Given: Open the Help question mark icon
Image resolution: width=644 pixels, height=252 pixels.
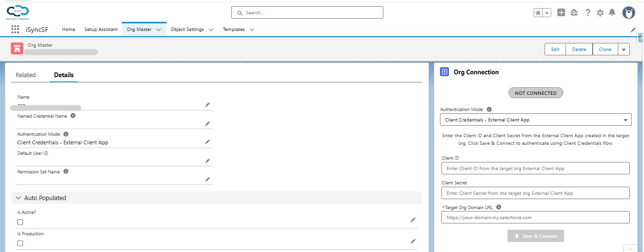Looking at the screenshot, I should click(588, 13).
